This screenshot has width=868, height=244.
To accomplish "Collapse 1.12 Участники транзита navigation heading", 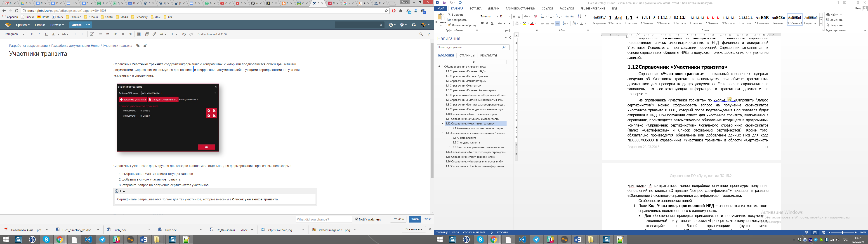I will pos(443,124).
